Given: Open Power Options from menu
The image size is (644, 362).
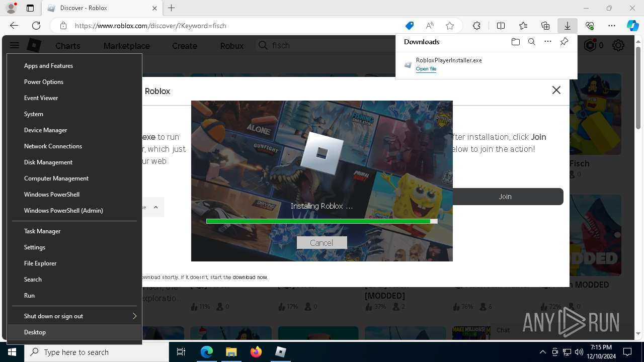Looking at the screenshot, I should coord(74,82).
